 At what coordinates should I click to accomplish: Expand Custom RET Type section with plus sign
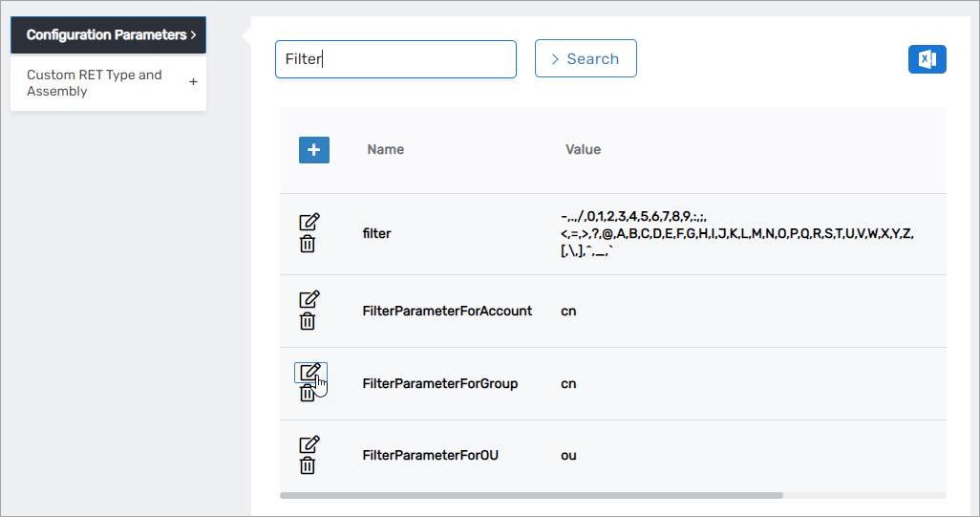[x=193, y=83]
